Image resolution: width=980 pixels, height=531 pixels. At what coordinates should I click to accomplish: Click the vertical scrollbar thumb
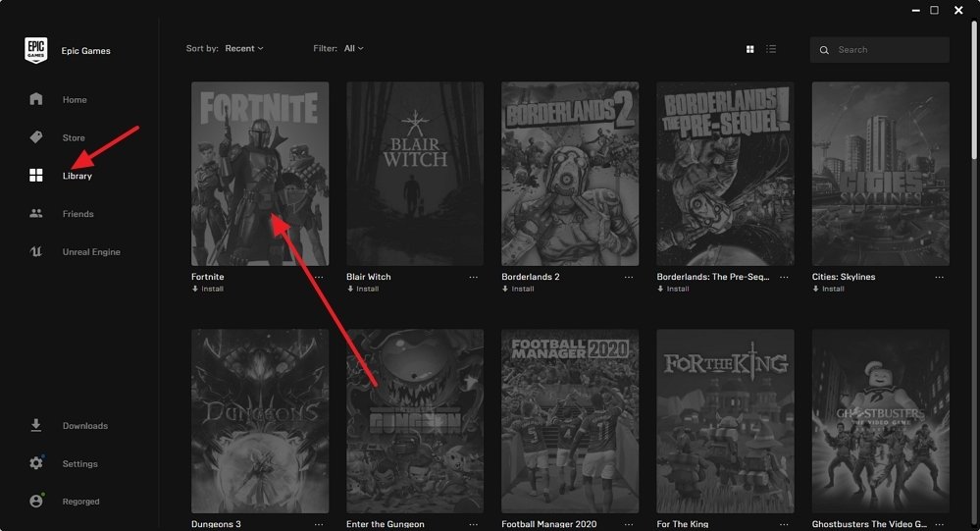coord(974,90)
